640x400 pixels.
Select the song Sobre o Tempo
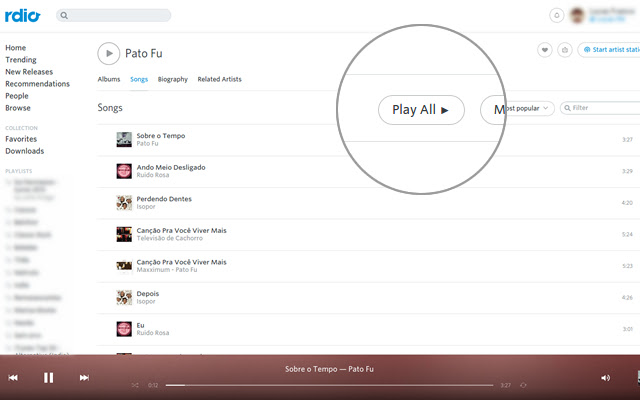point(161,136)
